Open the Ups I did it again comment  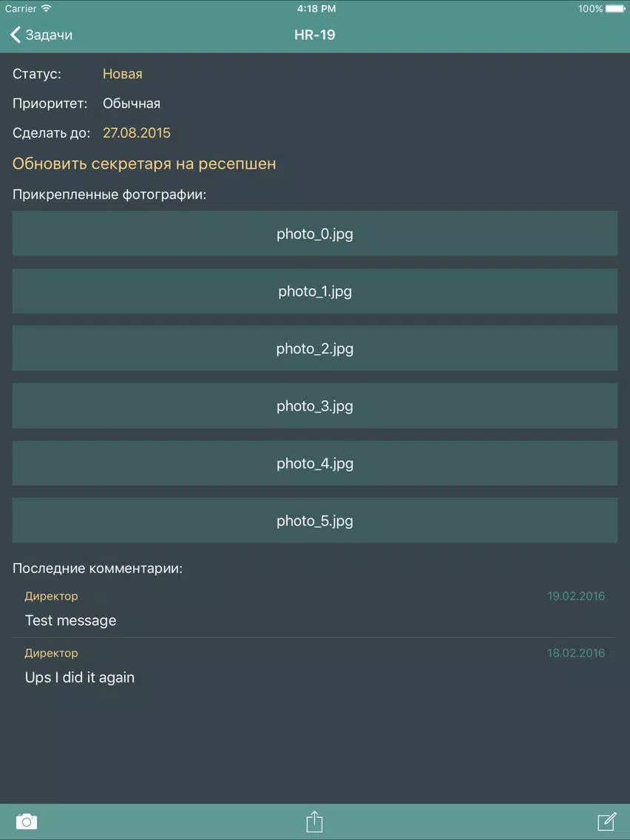(314, 666)
